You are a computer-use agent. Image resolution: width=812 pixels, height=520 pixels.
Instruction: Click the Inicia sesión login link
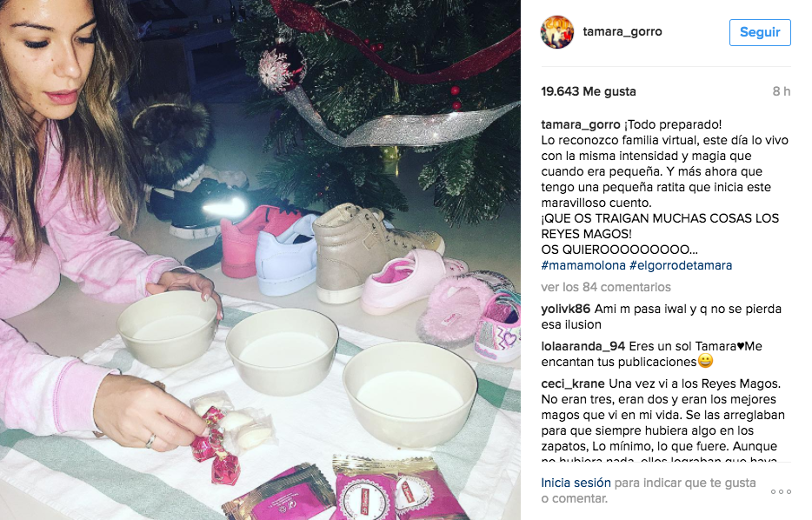pyautogui.click(x=576, y=483)
